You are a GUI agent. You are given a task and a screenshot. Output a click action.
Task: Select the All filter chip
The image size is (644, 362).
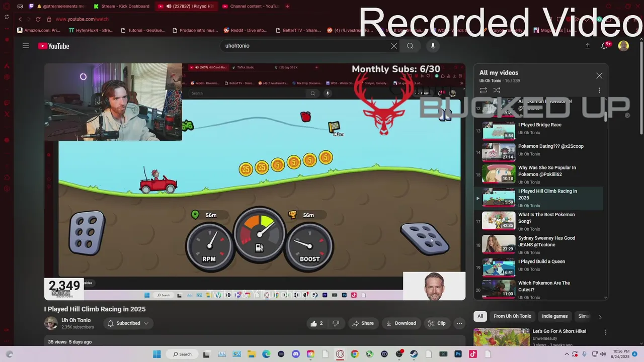point(480,316)
